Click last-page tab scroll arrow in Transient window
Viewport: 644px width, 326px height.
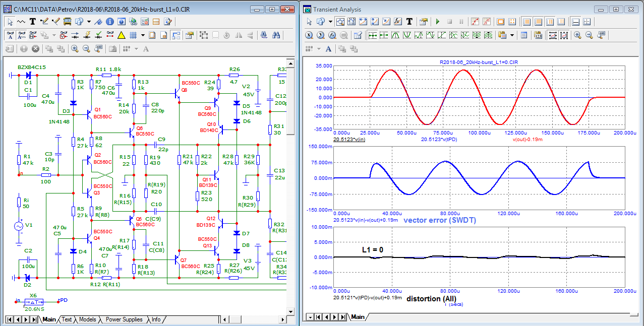click(x=343, y=317)
